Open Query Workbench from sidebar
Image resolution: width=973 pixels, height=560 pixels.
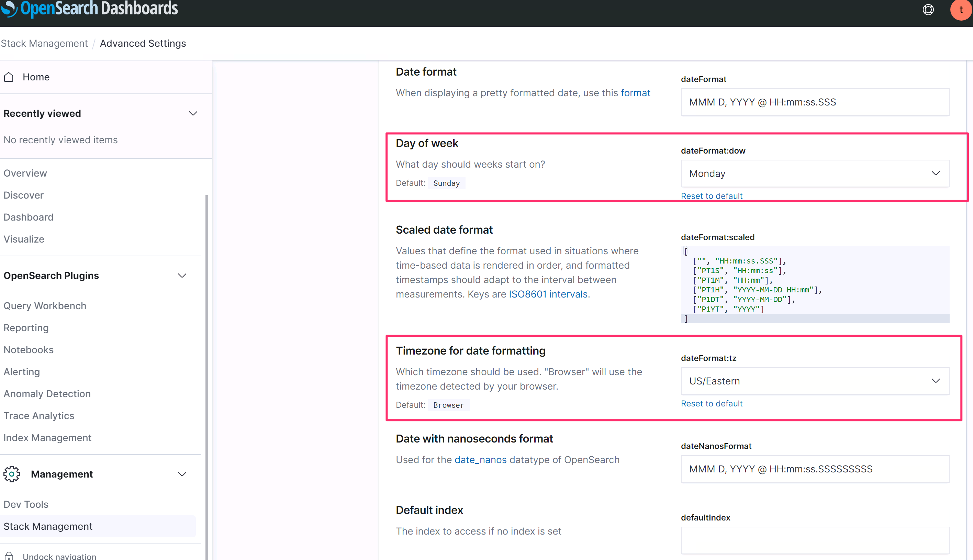click(45, 306)
